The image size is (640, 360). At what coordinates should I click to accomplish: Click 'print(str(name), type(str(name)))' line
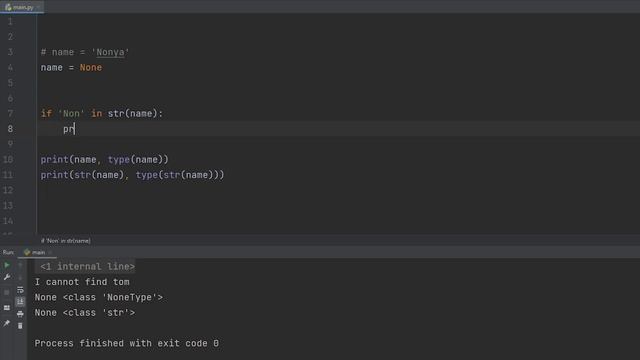(x=132, y=175)
